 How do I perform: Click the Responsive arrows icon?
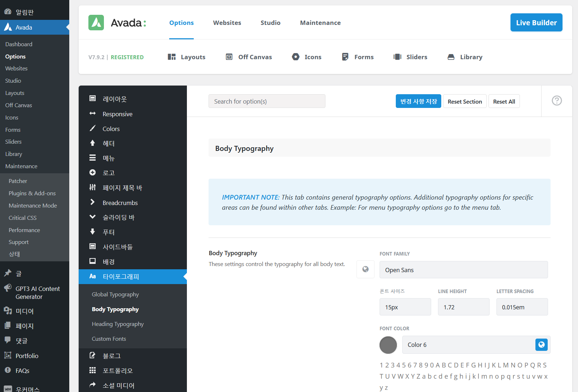pyautogui.click(x=93, y=113)
